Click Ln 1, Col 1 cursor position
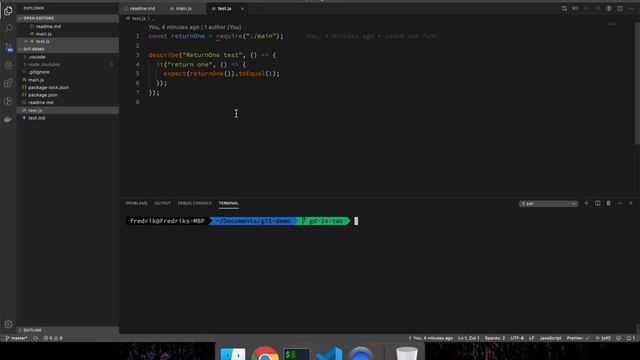Image resolution: width=640 pixels, height=360 pixels. [469, 338]
